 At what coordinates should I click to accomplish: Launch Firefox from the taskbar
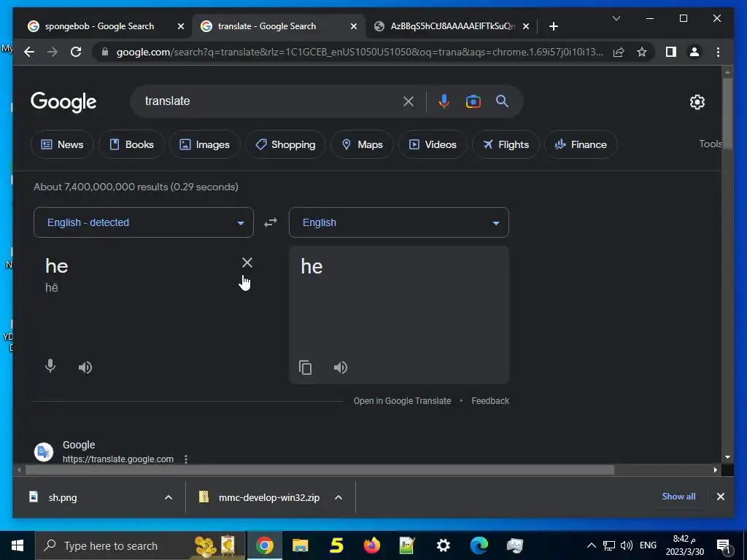[371, 545]
